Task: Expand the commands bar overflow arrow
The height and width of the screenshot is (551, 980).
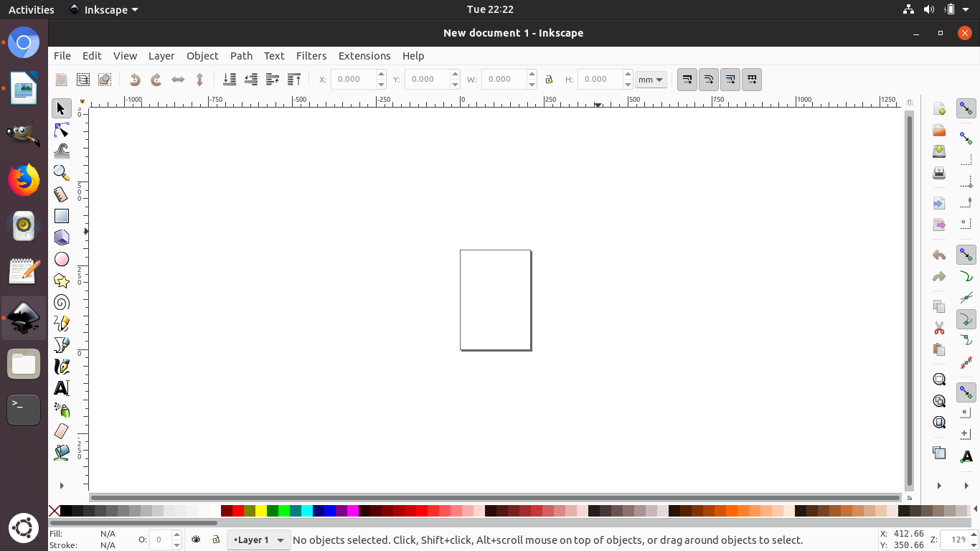Action: pyautogui.click(x=939, y=486)
